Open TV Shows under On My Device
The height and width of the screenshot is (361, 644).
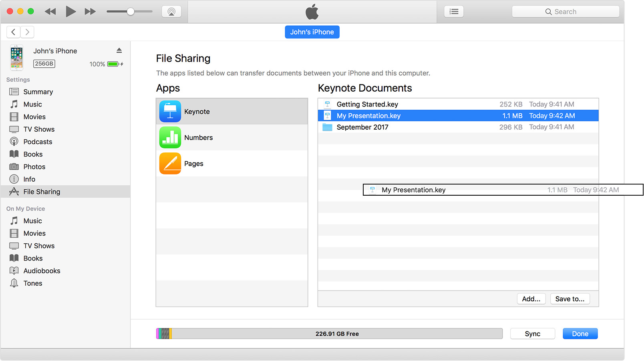coord(39,246)
